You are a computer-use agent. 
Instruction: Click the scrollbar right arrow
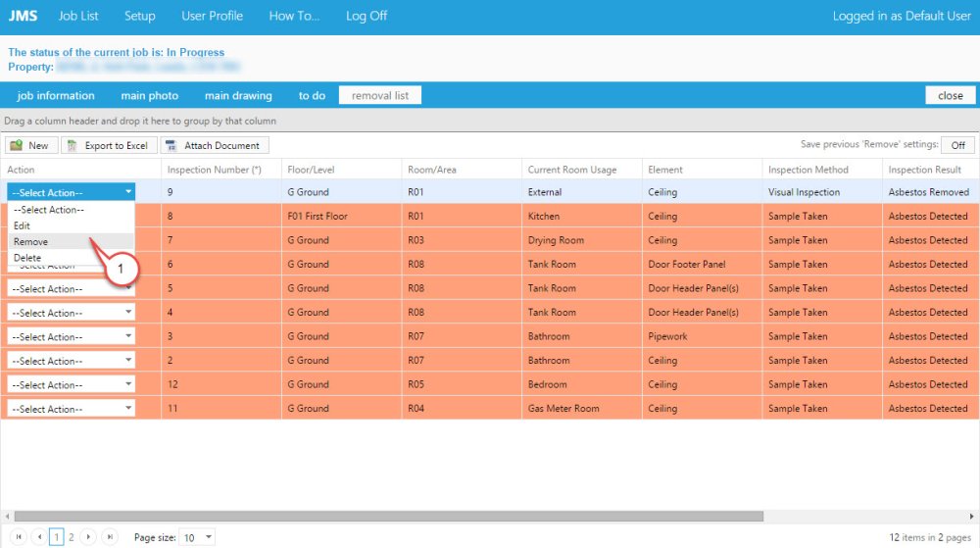click(x=972, y=516)
